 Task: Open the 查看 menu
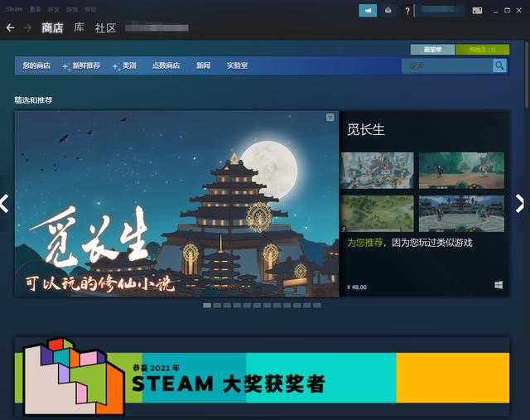pyautogui.click(x=35, y=9)
